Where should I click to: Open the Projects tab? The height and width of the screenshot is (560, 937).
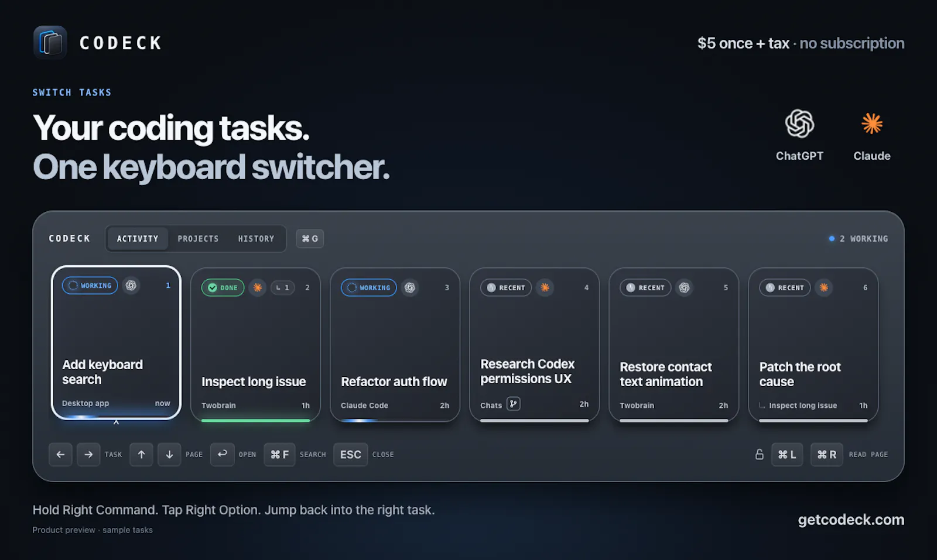pyautogui.click(x=198, y=239)
